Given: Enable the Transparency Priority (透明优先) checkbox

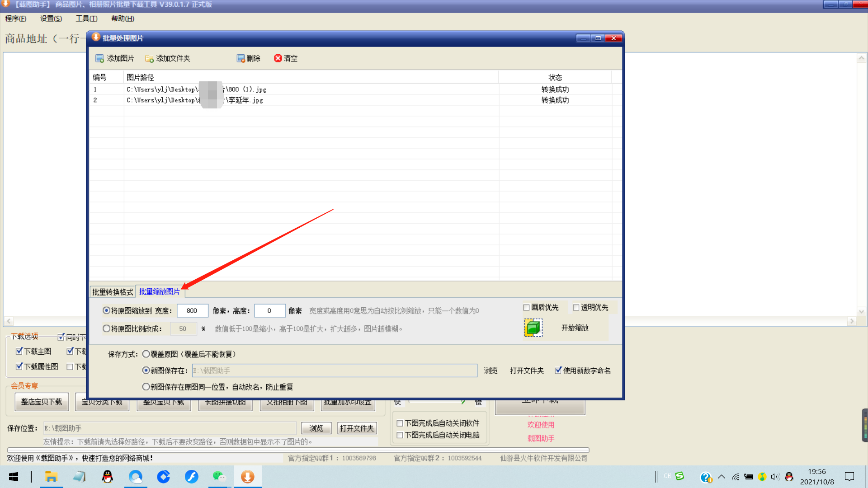Looking at the screenshot, I should pyautogui.click(x=576, y=307).
